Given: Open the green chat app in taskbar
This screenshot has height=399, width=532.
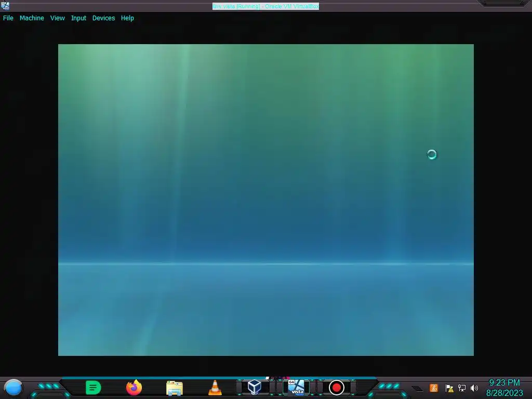Looking at the screenshot, I should pos(94,388).
